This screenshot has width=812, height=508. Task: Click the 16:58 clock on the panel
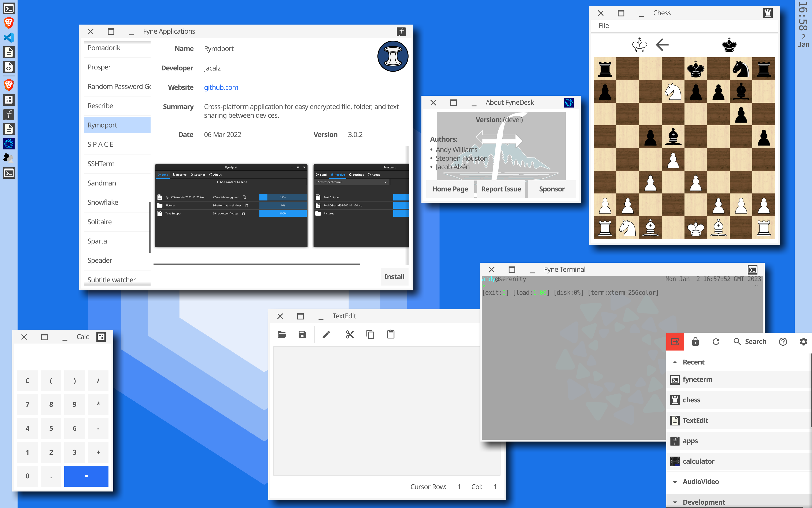click(803, 16)
